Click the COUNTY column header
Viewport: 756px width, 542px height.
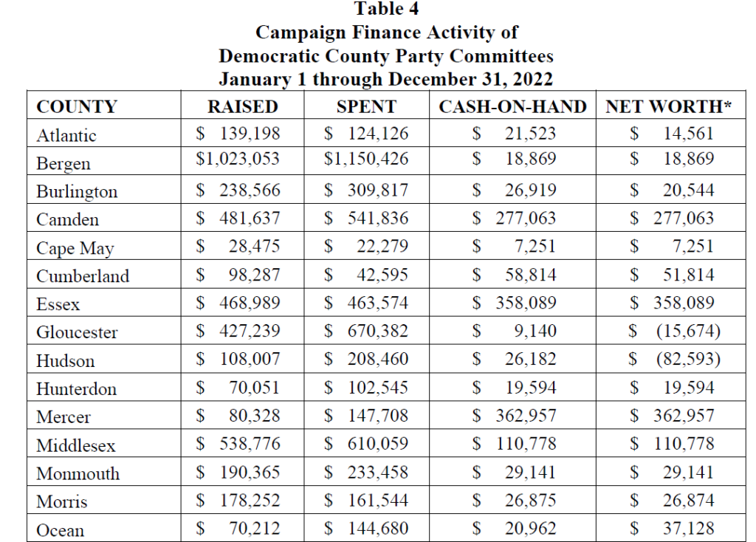pyautogui.click(x=77, y=106)
